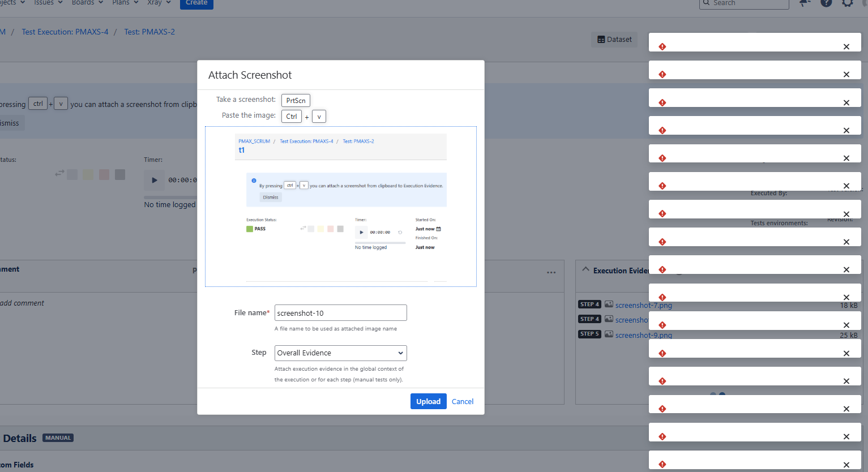Click the '18 kB' file size text
The image size is (868, 472).
pos(849,306)
